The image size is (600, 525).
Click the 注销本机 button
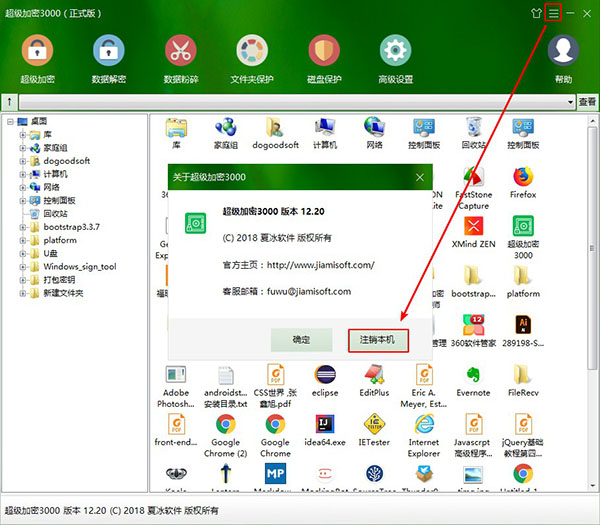pyautogui.click(x=378, y=340)
